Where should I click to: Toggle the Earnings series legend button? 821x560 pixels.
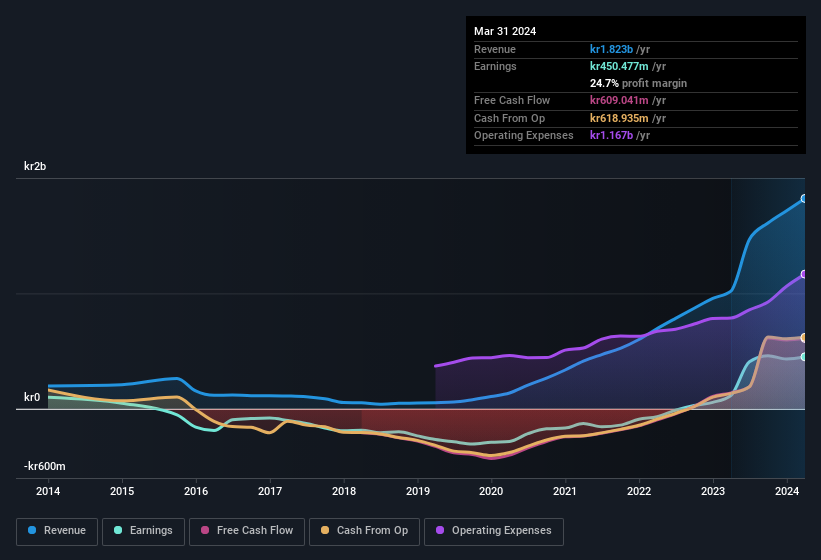click(143, 531)
